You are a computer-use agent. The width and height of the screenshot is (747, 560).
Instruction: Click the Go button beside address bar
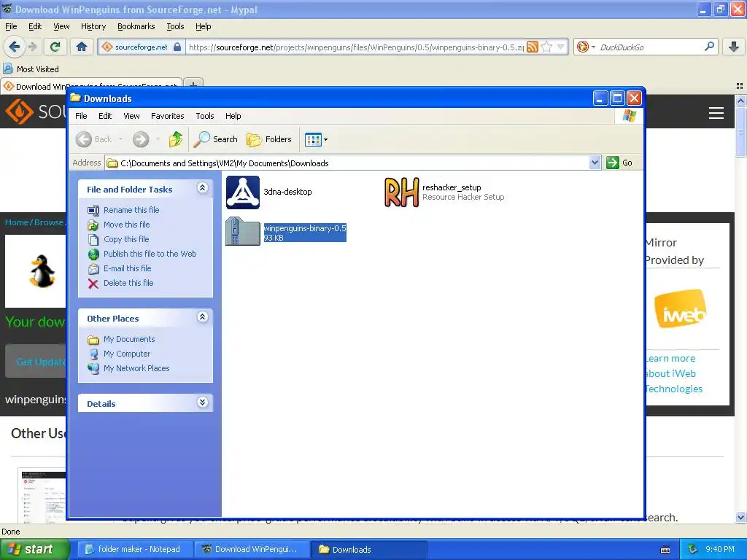pyautogui.click(x=620, y=163)
